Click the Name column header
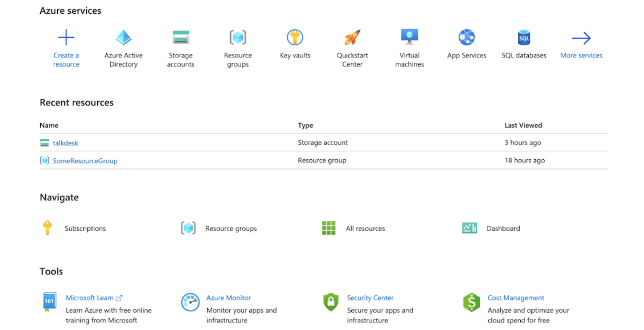This screenshot has width=644, height=330. tap(49, 125)
